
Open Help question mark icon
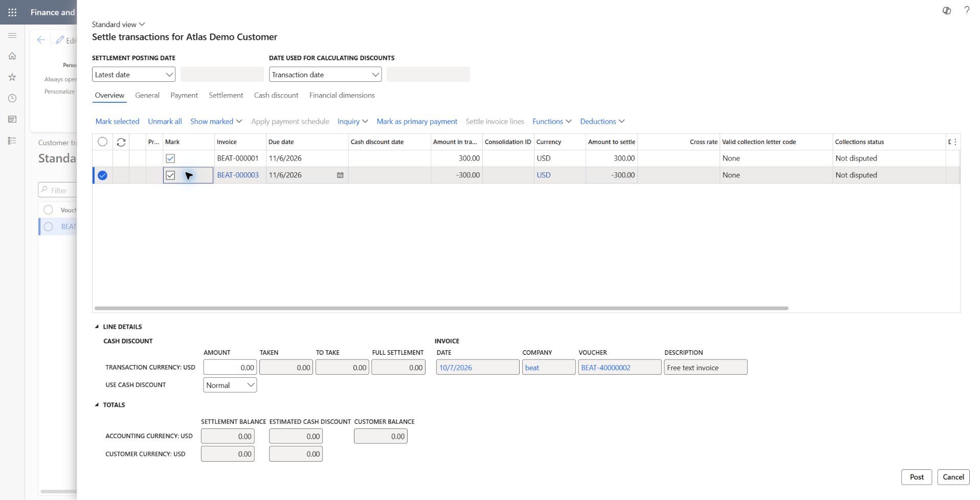point(967,10)
